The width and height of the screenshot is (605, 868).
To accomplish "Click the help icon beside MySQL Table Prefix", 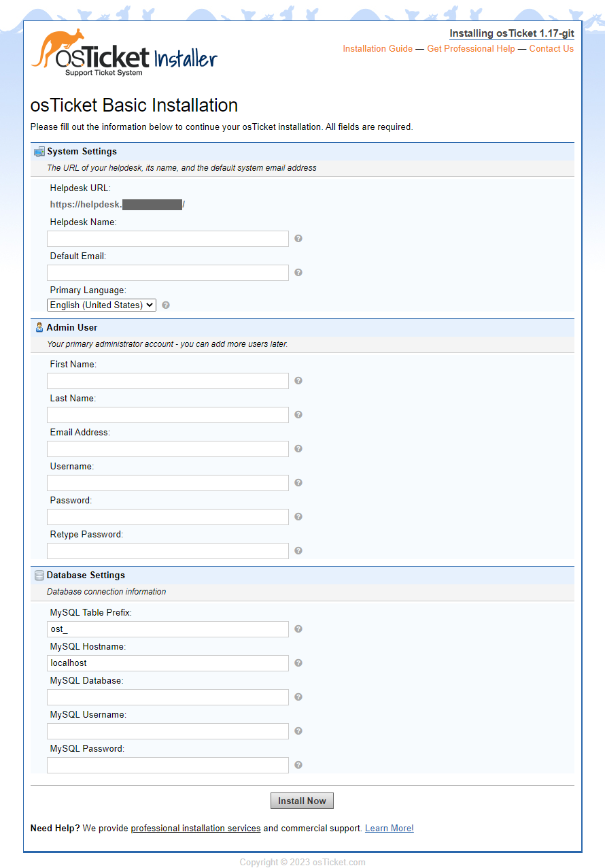I will 298,629.
